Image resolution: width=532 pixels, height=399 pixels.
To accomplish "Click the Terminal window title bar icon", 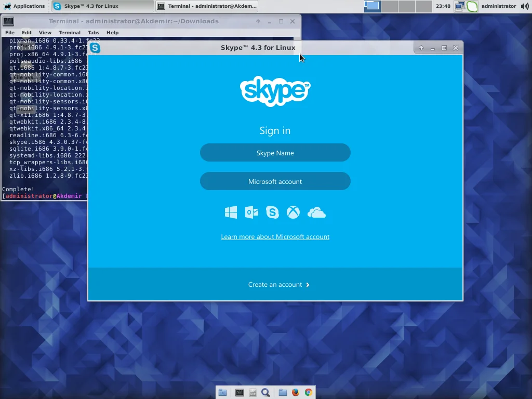I will (8, 21).
